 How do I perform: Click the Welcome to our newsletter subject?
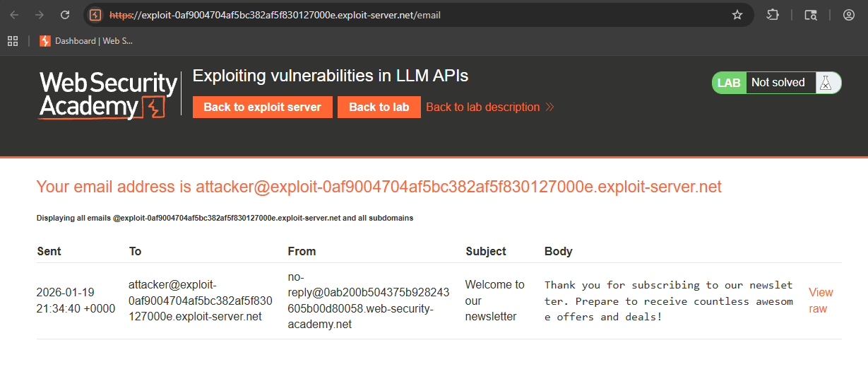[x=494, y=301]
